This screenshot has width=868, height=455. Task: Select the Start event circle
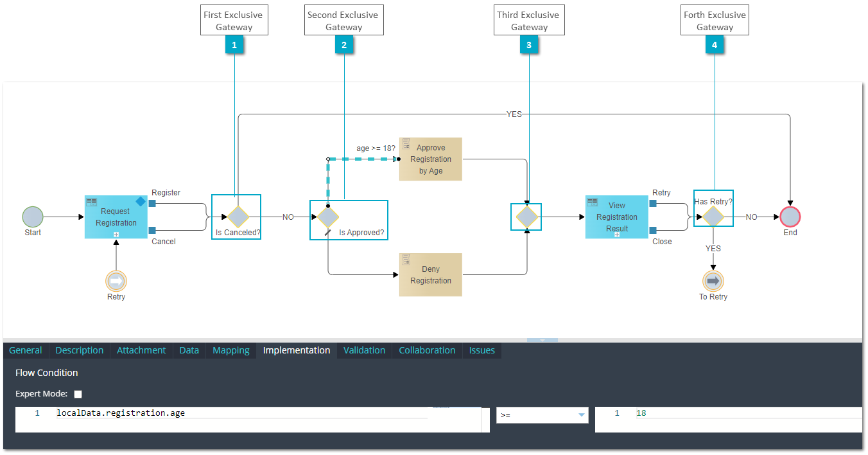coord(33,217)
